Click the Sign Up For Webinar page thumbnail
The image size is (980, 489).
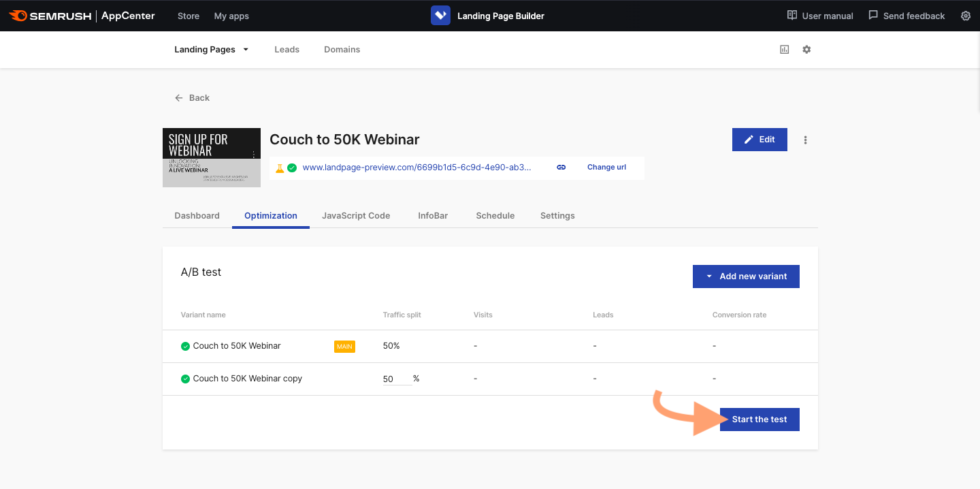pos(211,157)
